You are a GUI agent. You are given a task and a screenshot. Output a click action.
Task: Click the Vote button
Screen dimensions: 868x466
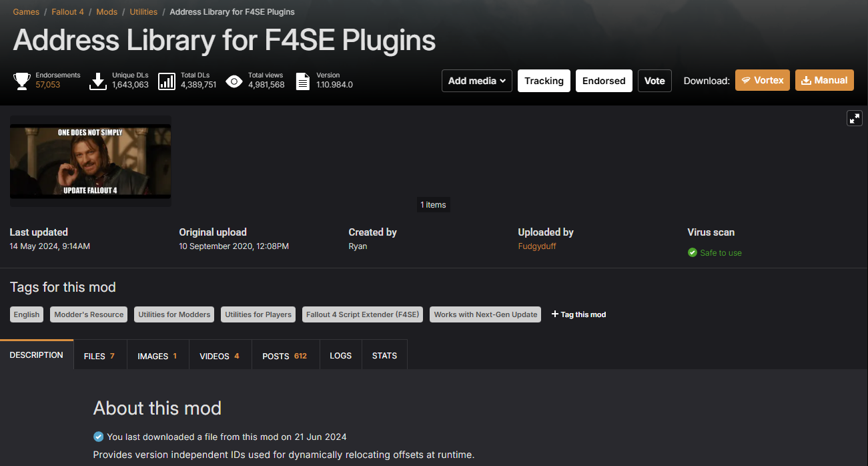coord(655,81)
